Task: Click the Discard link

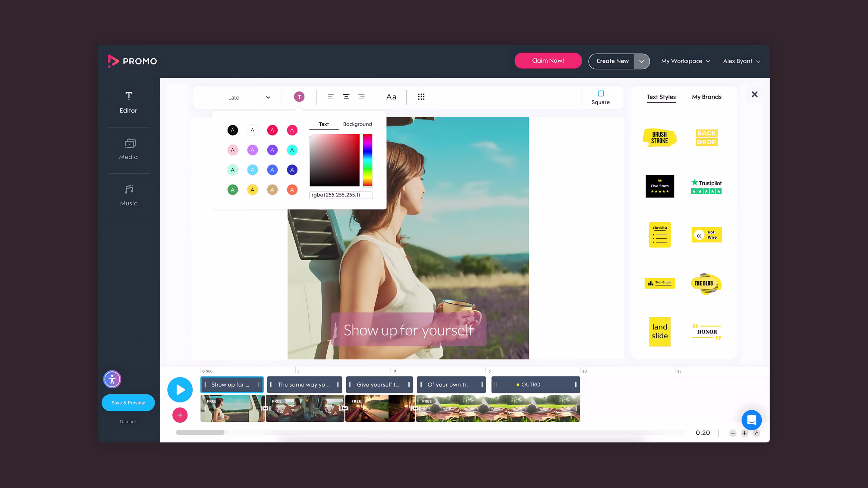Action: click(128, 422)
